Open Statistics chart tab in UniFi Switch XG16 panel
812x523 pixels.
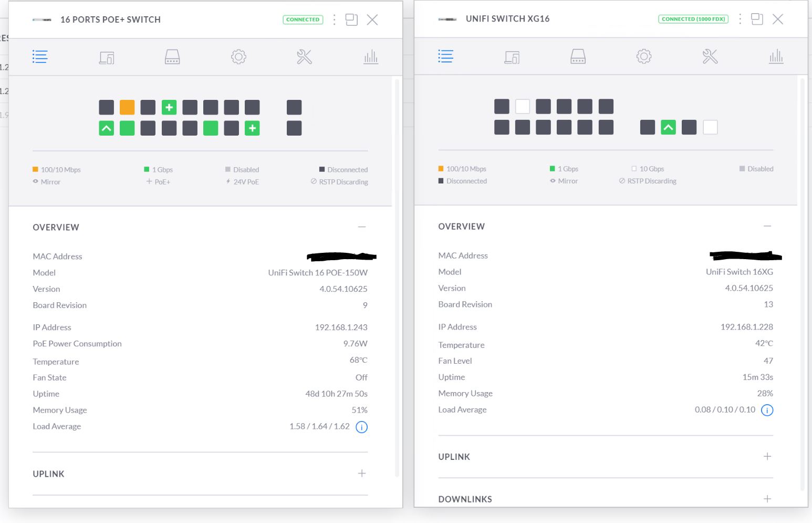coord(776,56)
